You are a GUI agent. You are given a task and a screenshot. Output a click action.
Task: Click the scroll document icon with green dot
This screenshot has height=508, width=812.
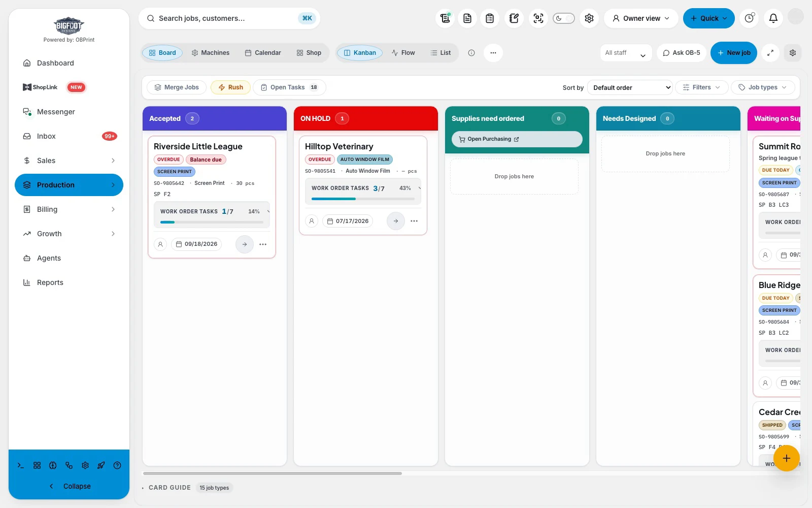point(445,18)
